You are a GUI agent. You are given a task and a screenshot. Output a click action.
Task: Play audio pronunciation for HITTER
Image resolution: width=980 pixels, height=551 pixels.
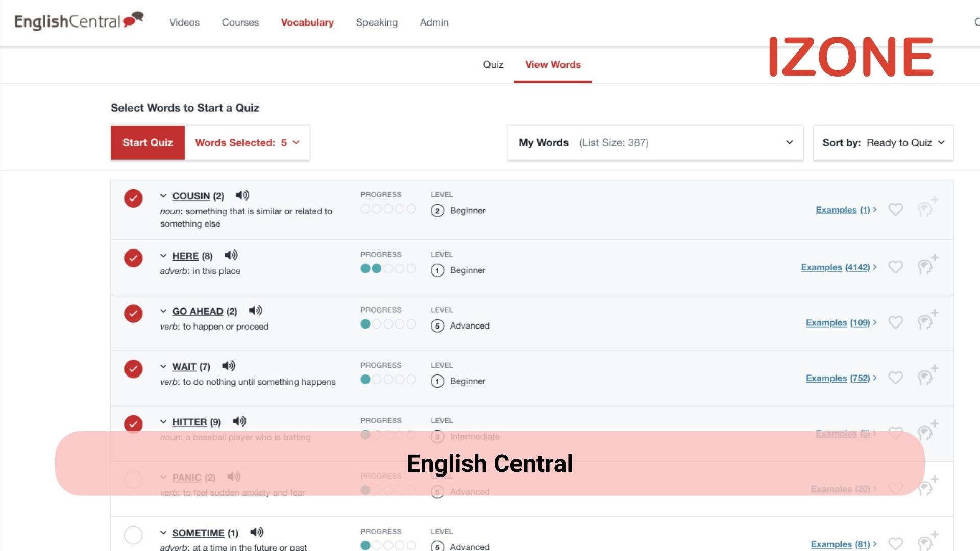pyautogui.click(x=239, y=421)
